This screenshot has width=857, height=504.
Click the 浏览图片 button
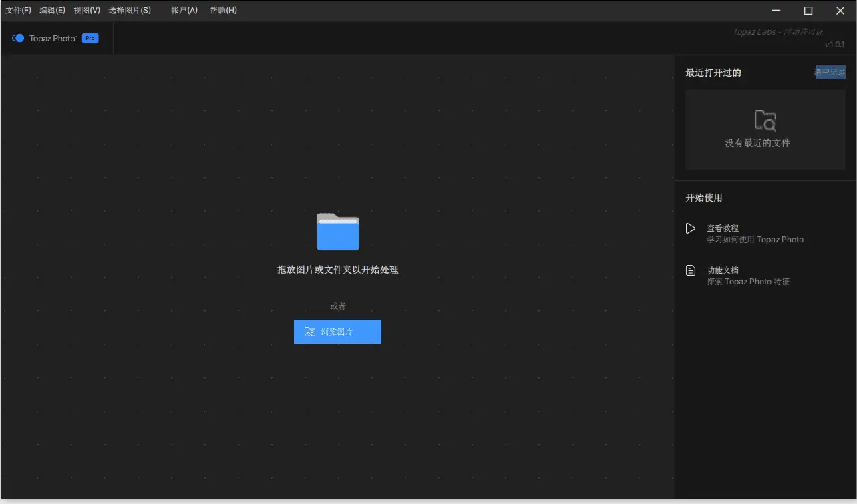click(337, 331)
